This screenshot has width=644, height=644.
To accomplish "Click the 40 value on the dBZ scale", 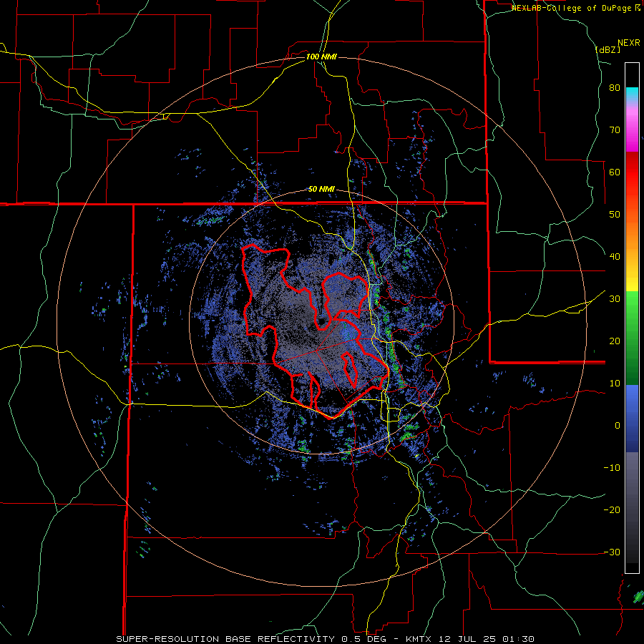I will (x=615, y=257).
